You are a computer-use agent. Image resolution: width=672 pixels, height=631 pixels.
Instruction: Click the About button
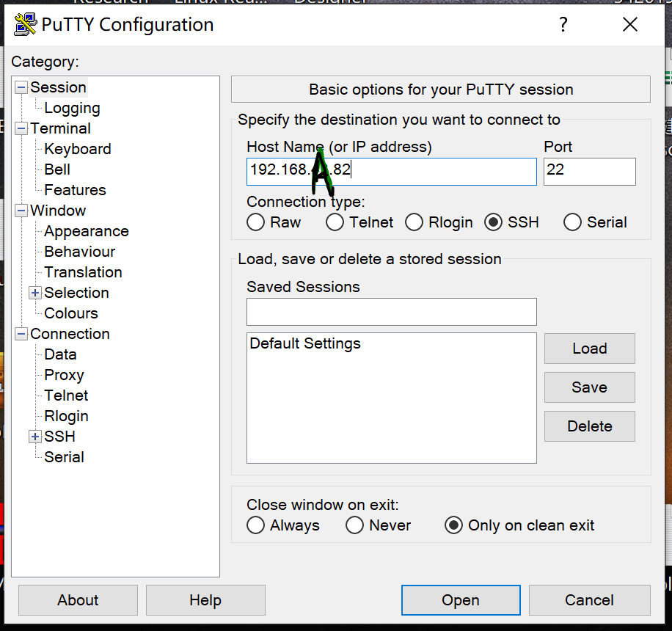point(78,600)
